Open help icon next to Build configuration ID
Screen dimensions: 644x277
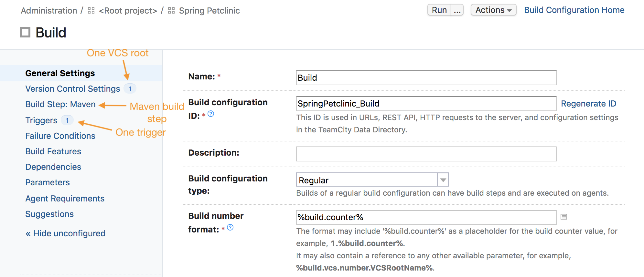(x=211, y=114)
